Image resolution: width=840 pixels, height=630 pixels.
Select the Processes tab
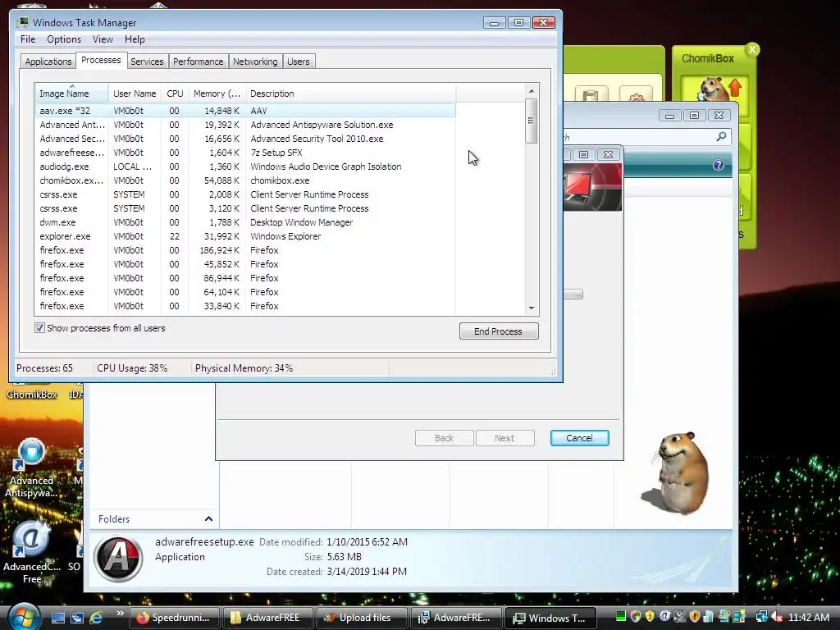[101, 60]
